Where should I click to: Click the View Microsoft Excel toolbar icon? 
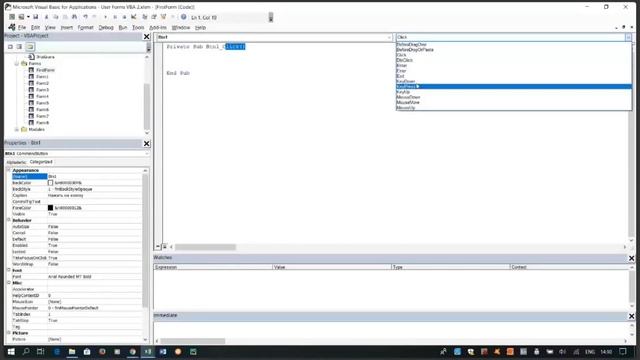12,17
